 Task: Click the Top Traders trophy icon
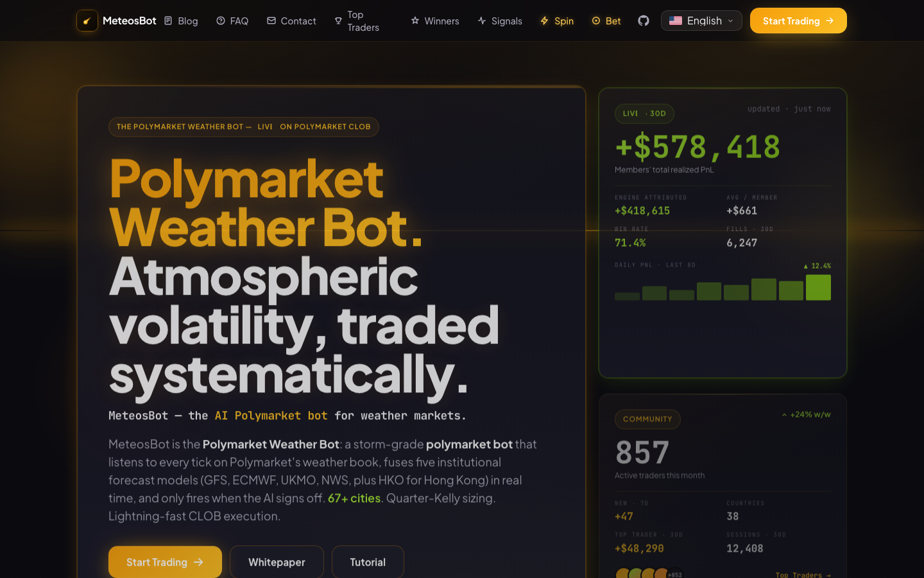click(x=338, y=21)
